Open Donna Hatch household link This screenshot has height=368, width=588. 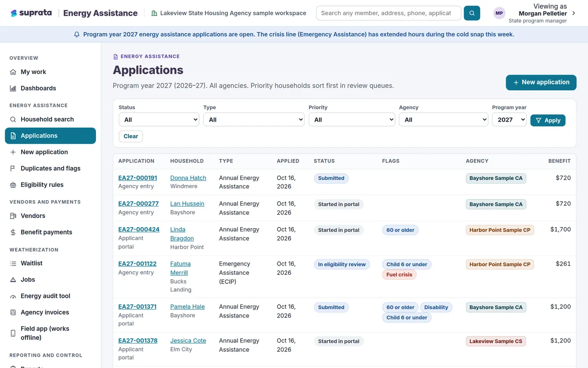(x=188, y=178)
